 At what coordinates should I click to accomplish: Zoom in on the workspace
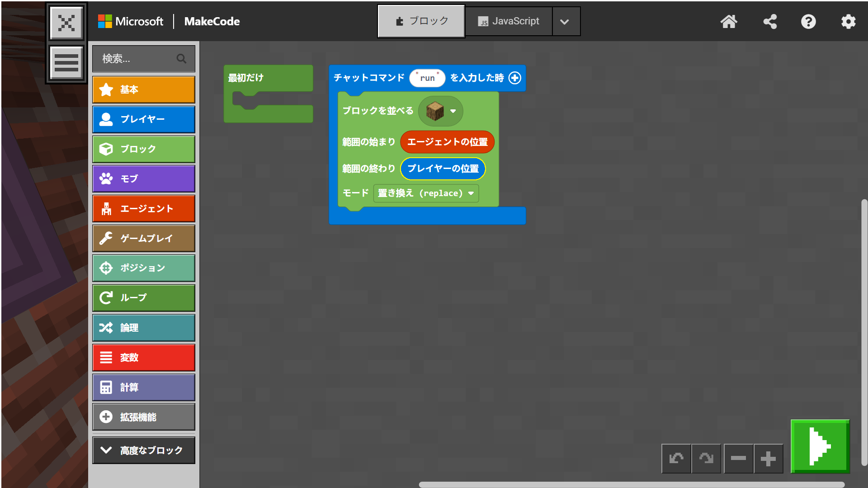click(x=768, y=459)
